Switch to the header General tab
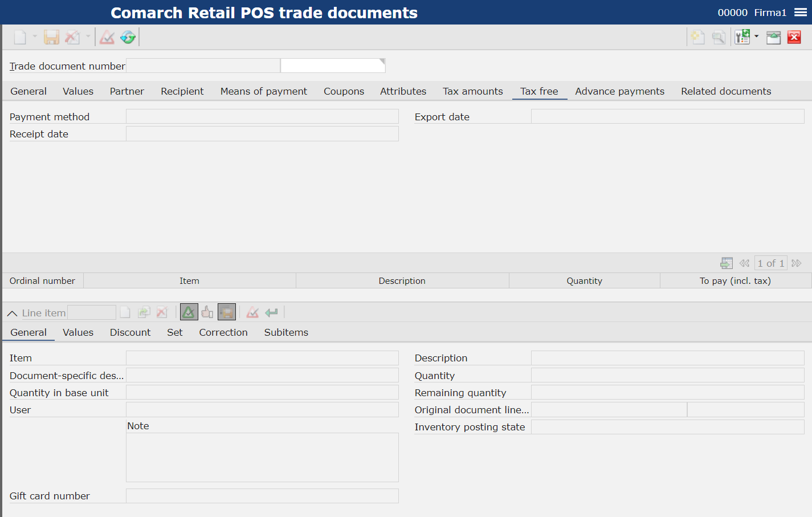Viewport: 812px width, 517px height. click(x=28, y=91)
